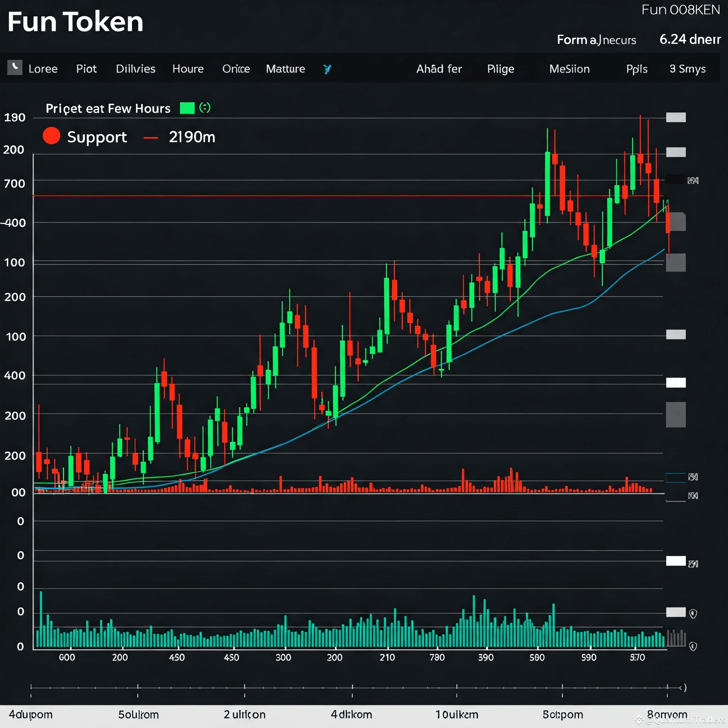Open the 3 Smys timeframe dropdown
The width and height of the screenshot is (728, 728).
click(x=687, y=69)
